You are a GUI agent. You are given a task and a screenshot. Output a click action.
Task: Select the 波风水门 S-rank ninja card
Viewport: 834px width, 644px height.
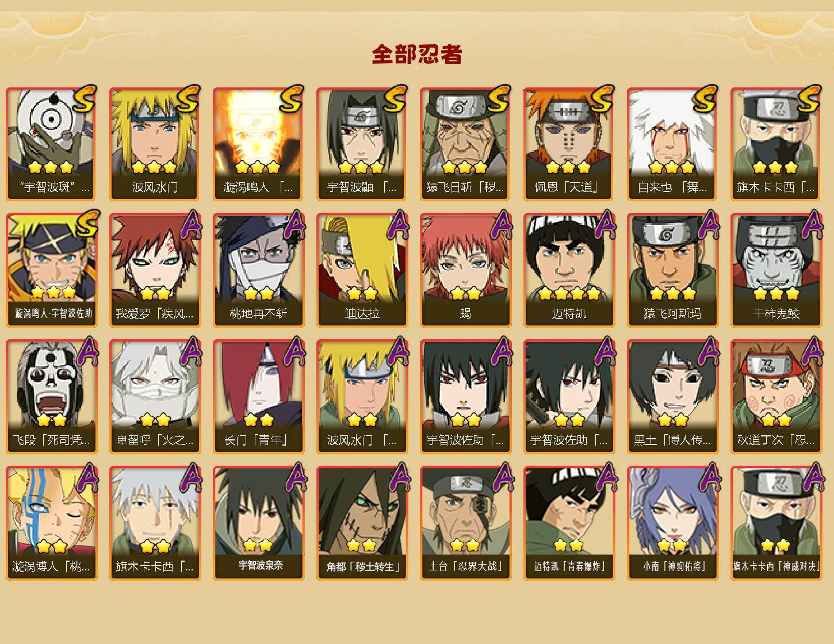click(x=155, y=144)
